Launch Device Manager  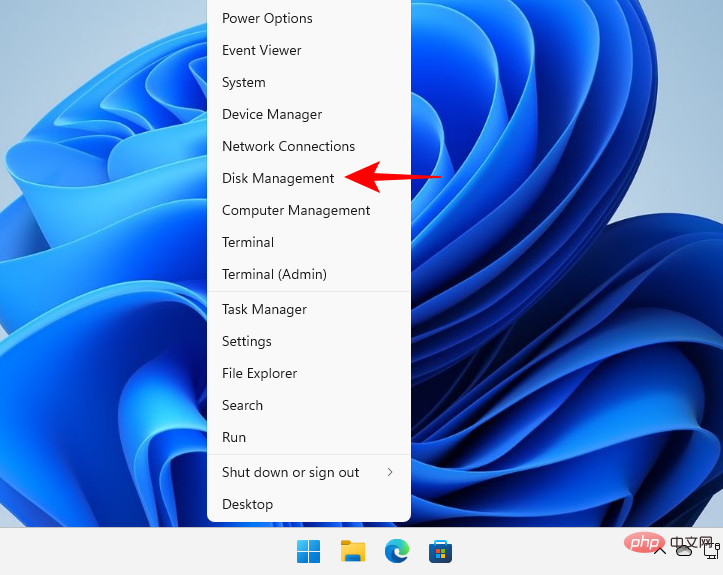pos(272,114)
